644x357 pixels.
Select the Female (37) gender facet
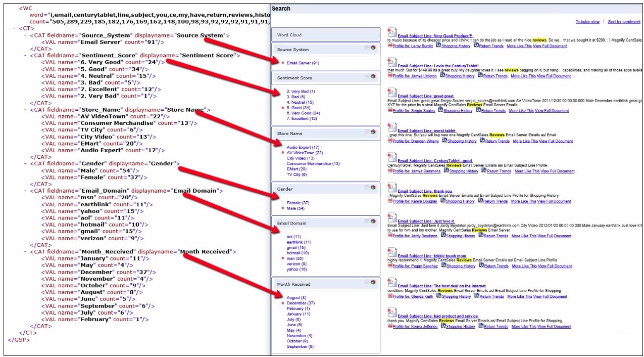point(298,203)
